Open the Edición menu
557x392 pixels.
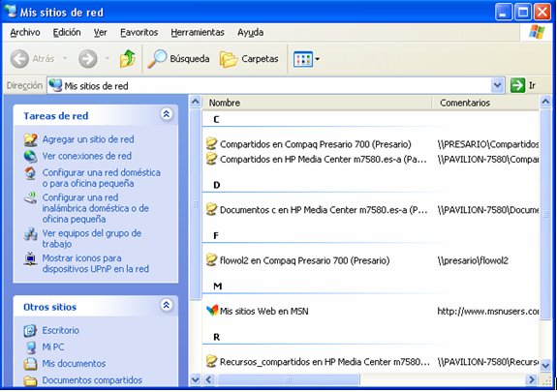point(67,32)
